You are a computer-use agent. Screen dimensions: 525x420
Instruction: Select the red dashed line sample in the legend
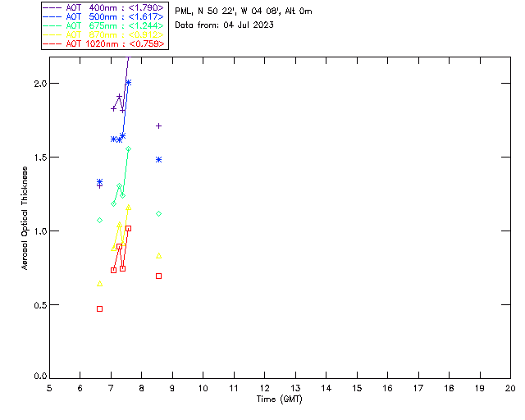(x=52, y=43)
